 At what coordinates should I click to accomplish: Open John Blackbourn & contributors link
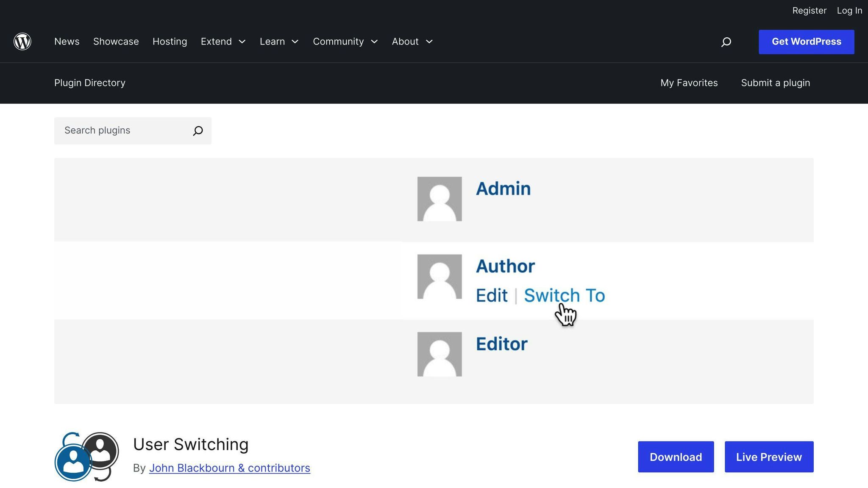pos(229,468)
